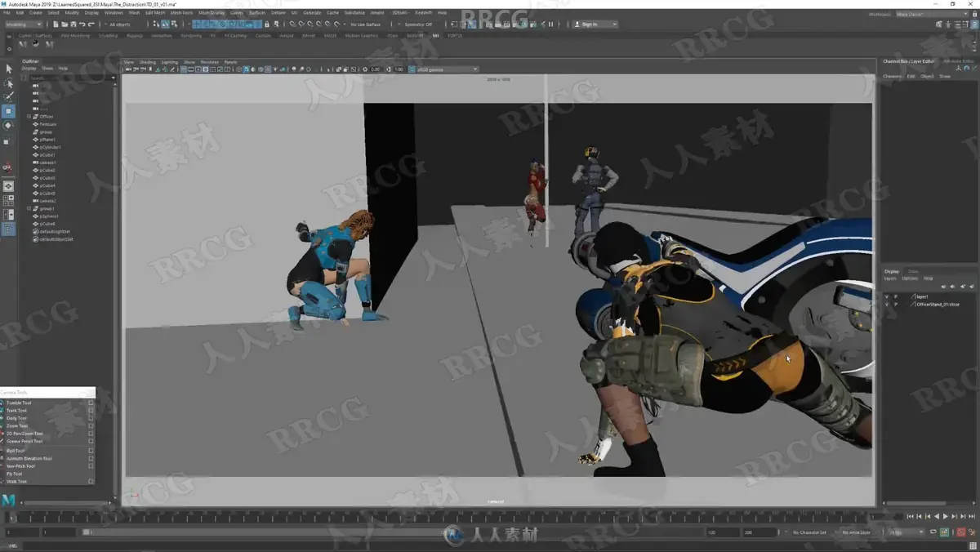The image size is (980, 552).
Task: Open the Tumble Tool option box
Action: (x=91, y=403)
